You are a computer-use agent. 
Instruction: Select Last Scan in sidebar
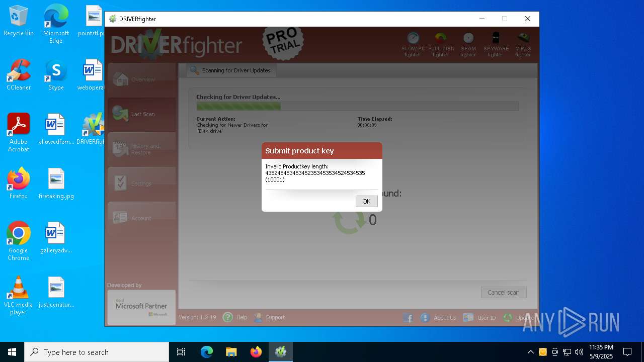point(142,114)
